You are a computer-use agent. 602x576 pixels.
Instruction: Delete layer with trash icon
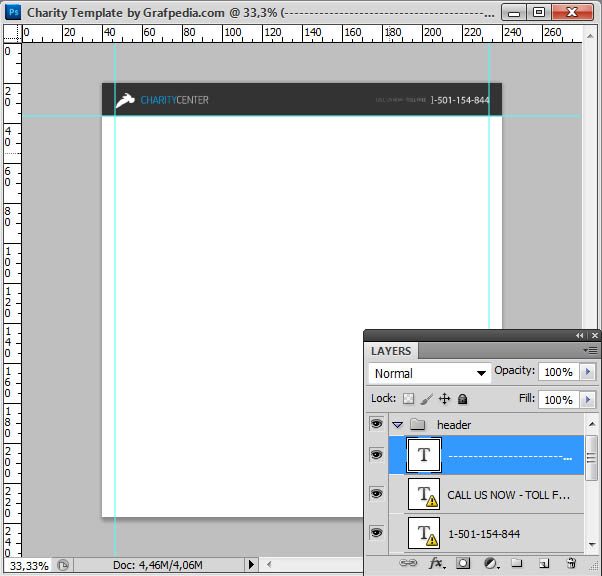572,563
